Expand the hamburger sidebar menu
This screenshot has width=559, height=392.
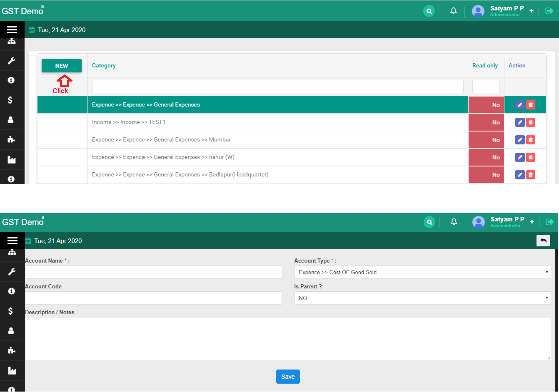12,29
